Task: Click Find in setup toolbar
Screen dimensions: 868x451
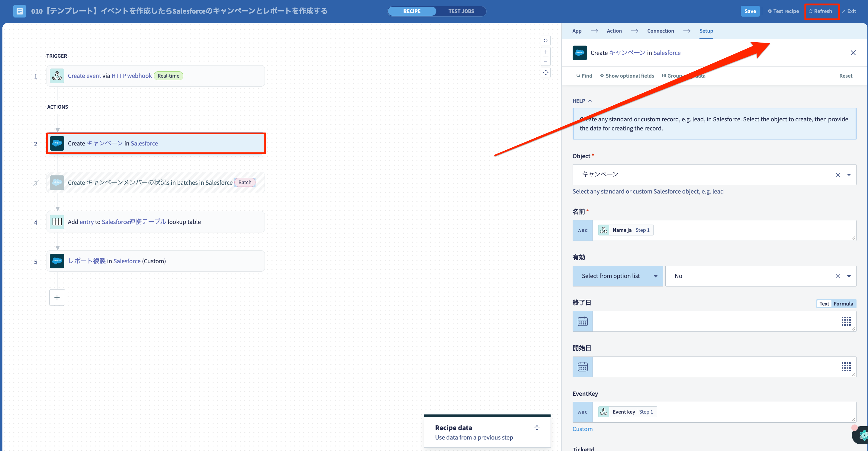Action: pos(584,76)
